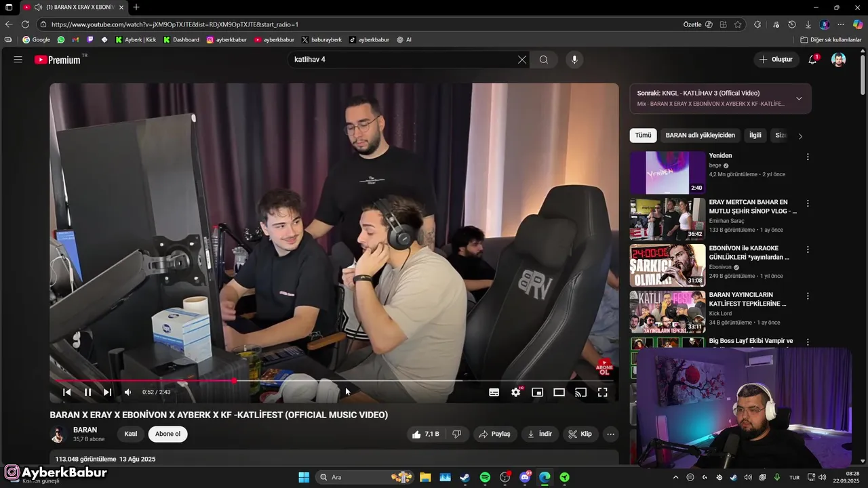This screenshot has height=488, width=868.
Task: Open the Katlifest reactions video thumbnail
Action: pyautogui.click(x=667, y=312)
